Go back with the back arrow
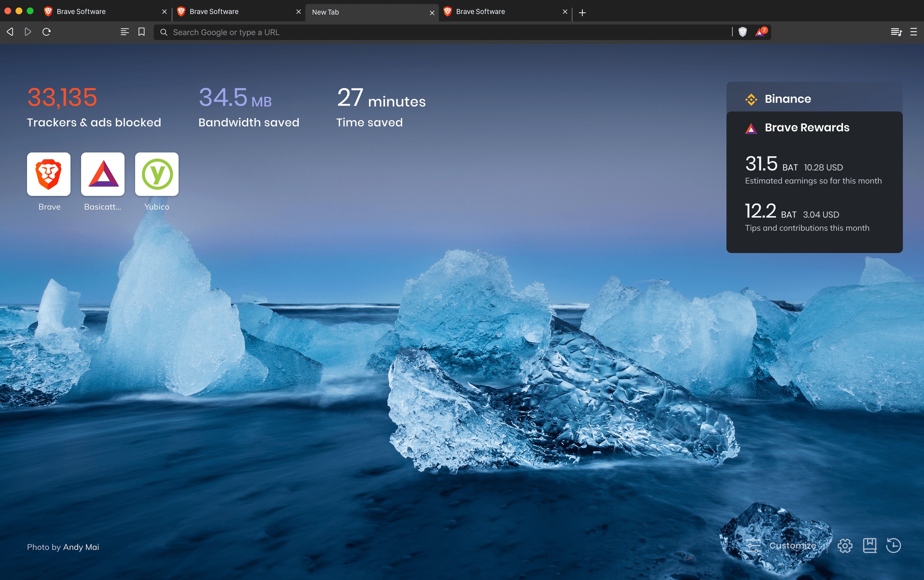Image resolution: width=924 pixels, height=580 pixels. 10,32
